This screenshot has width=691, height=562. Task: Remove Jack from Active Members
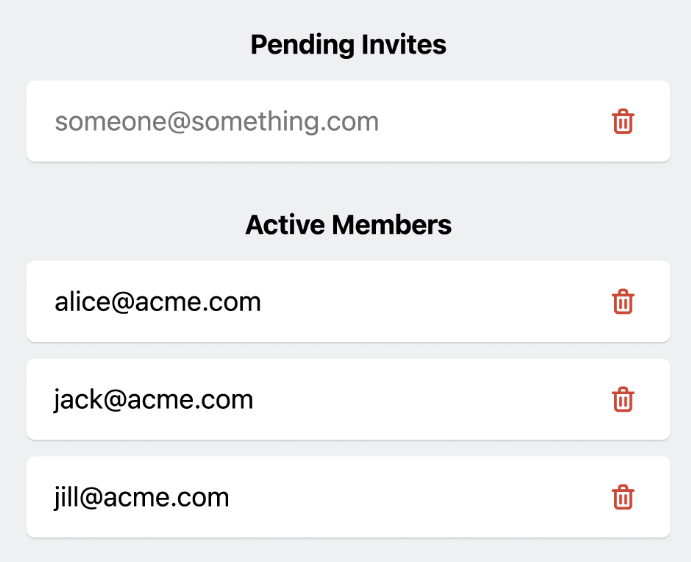pyautogui.click(x=623, y=400)
